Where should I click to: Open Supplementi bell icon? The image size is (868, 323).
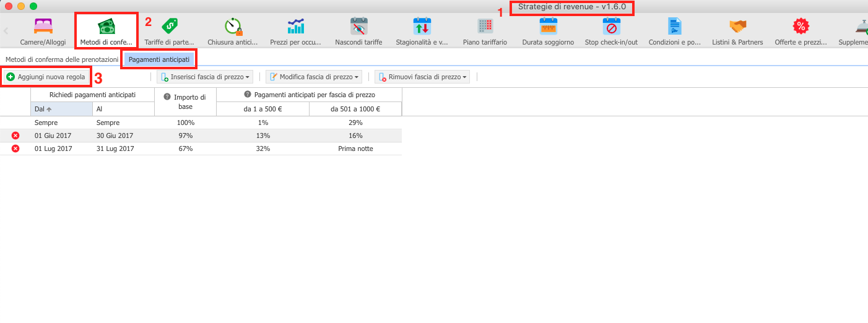(862, 26)
